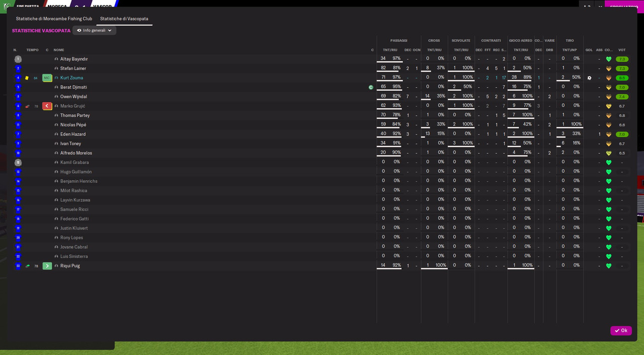Click Marko Grujić's red substituted-off arrow
The image size is (644, 355).
click(47, 106)
